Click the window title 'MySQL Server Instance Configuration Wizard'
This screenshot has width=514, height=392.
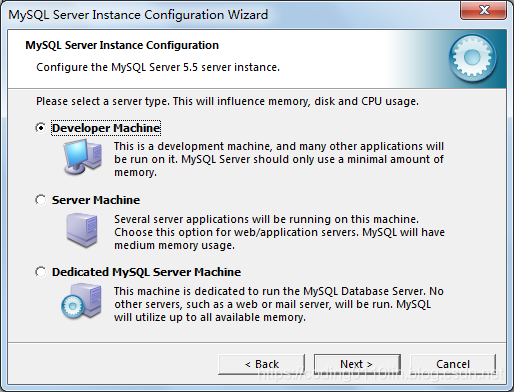click(138, 15)
